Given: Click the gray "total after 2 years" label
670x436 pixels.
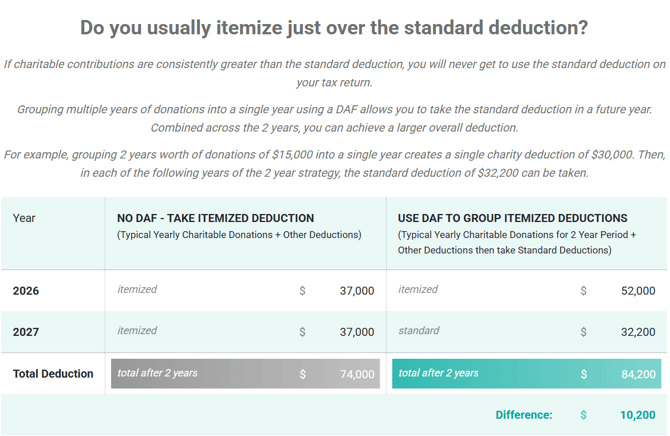Looking at the screenshot, I should point(157,373).
